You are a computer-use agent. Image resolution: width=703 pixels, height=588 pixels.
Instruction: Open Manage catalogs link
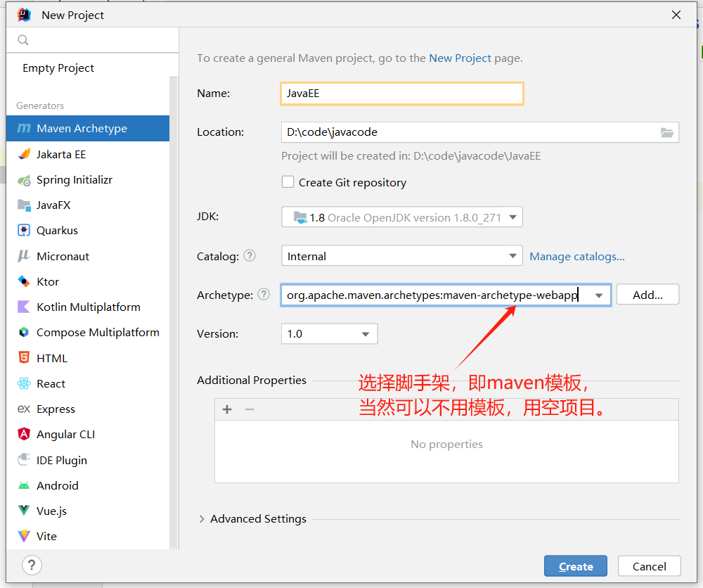click(x=577, y=257)
